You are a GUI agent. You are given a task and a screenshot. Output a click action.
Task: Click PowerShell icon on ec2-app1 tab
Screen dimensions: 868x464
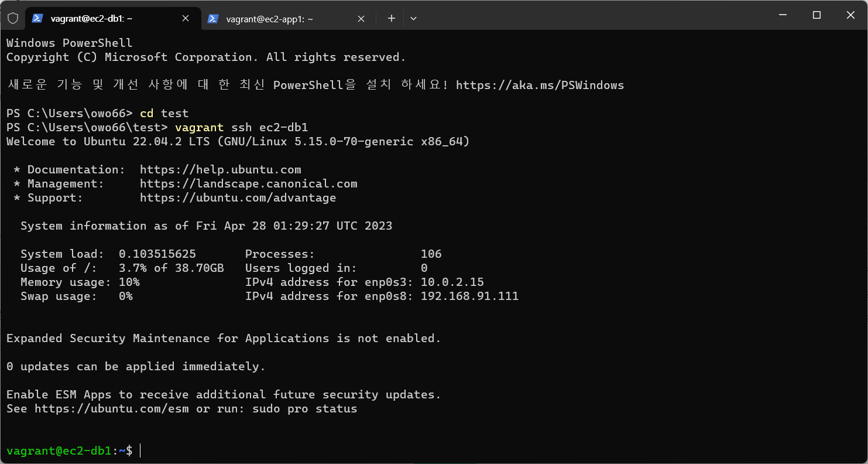(214, 19)
